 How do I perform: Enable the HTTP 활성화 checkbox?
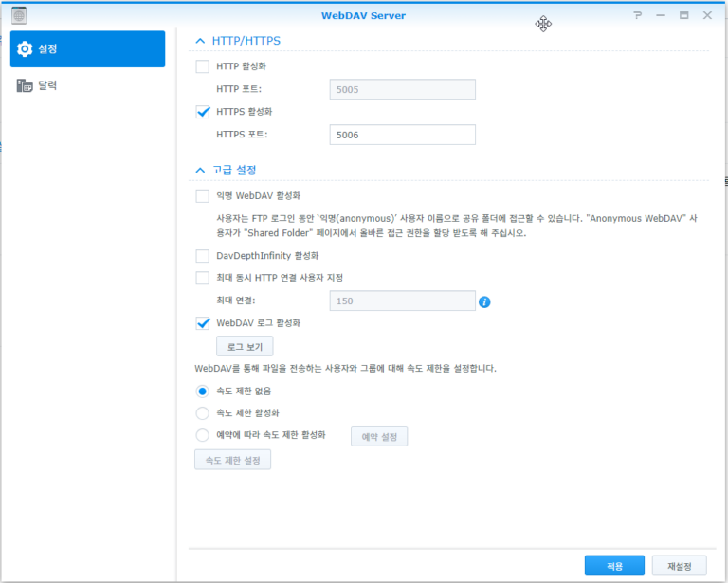[202, 66]
